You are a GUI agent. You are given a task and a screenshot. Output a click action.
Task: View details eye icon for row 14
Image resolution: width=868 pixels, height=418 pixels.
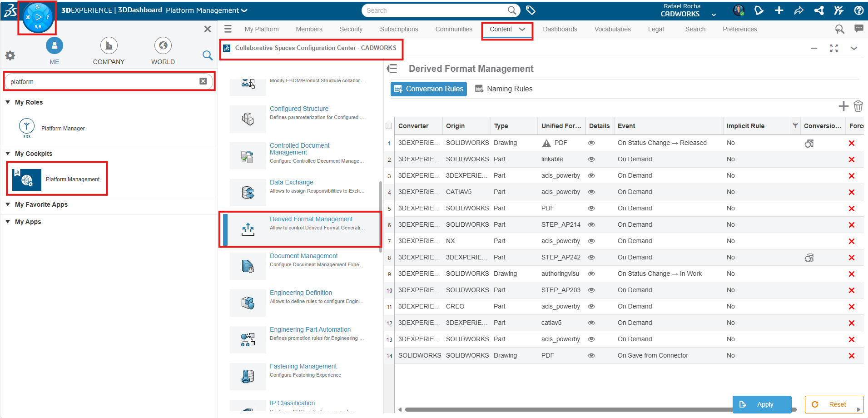point(591,355)
